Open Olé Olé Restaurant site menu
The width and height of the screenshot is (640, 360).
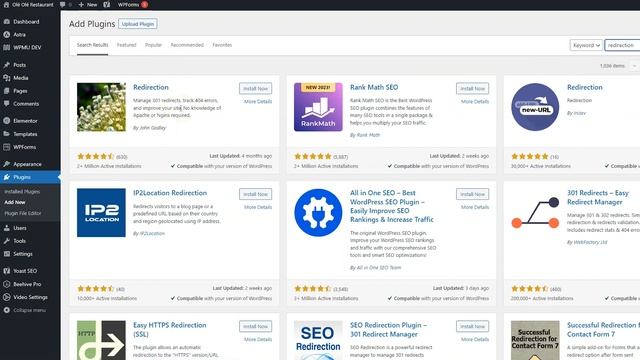[x=29, y=4]
